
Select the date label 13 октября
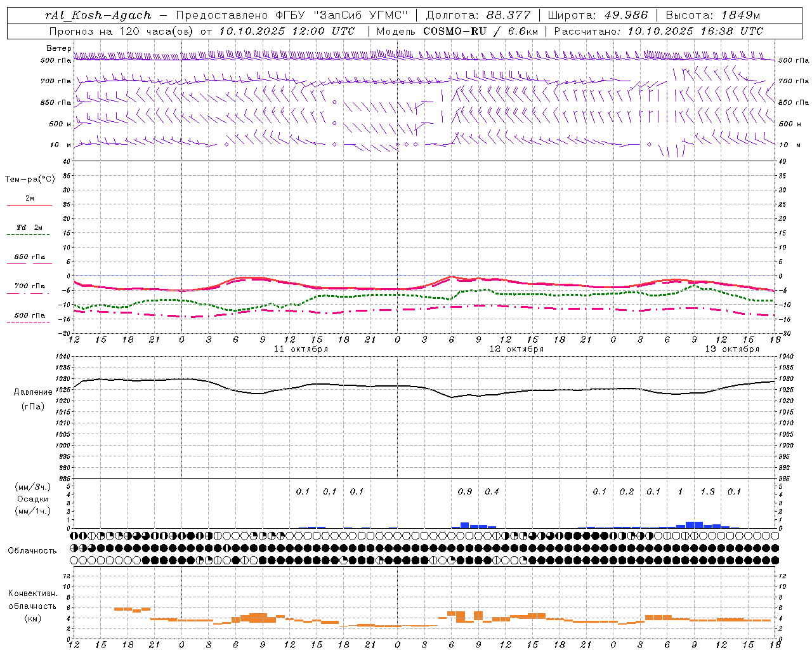click(x=732, y=349)
